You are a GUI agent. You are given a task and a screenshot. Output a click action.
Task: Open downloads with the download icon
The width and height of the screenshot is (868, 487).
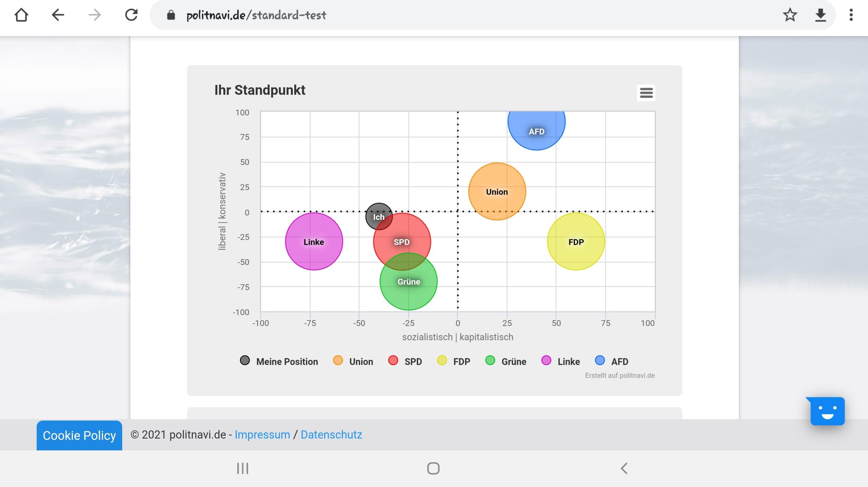[820, 15]
